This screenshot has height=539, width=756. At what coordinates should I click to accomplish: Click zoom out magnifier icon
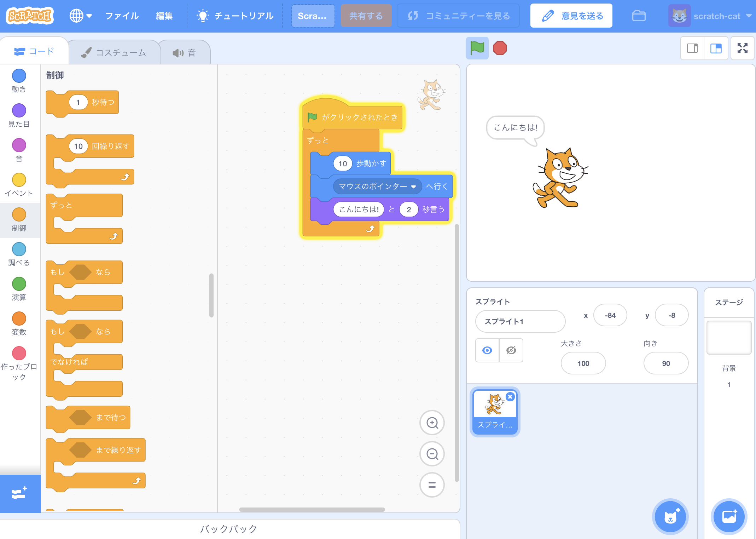click(434, 454)
